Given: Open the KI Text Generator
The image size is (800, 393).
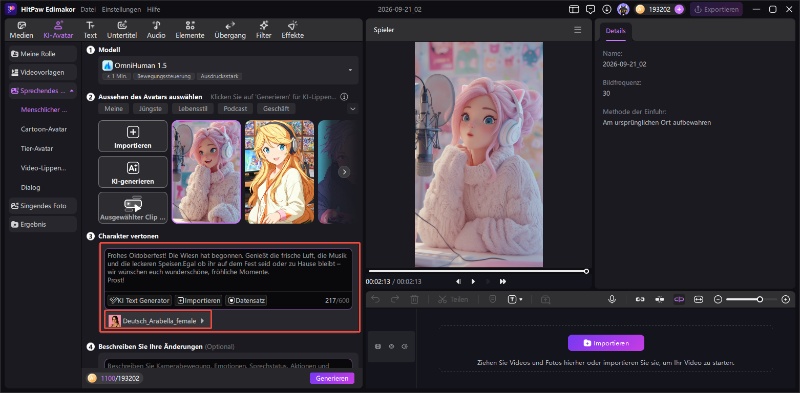Looking at the screenshot, I should click(x=139, y=300).
